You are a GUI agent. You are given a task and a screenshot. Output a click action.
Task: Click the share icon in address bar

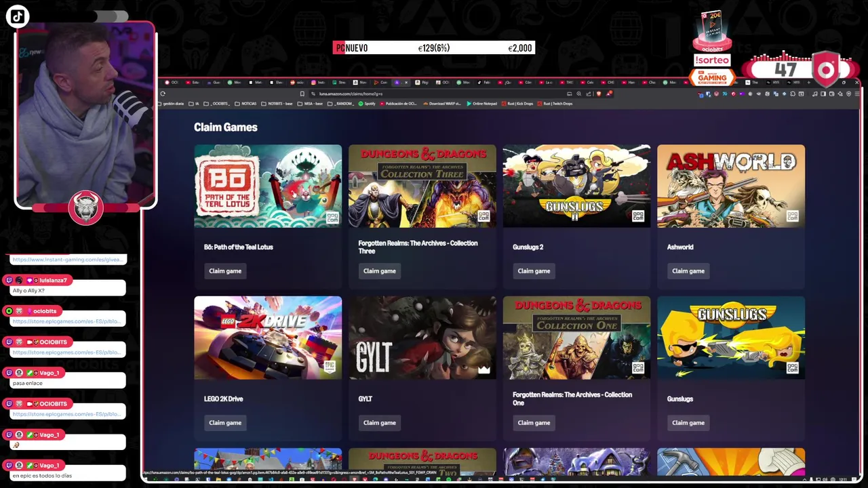(589, 94)
